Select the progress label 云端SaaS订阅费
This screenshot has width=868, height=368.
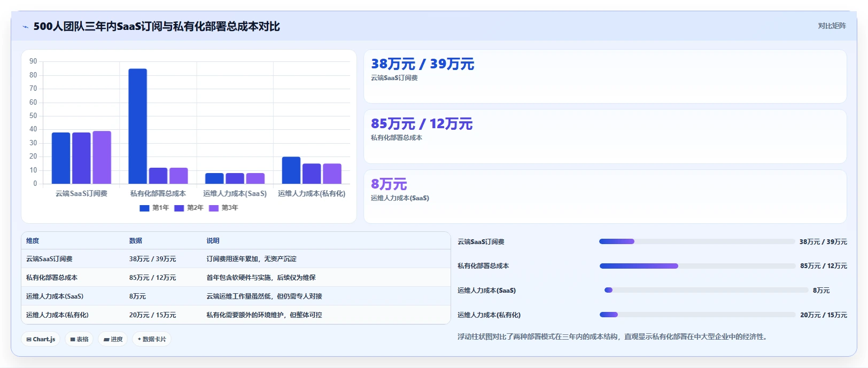[x=481, y=242]
